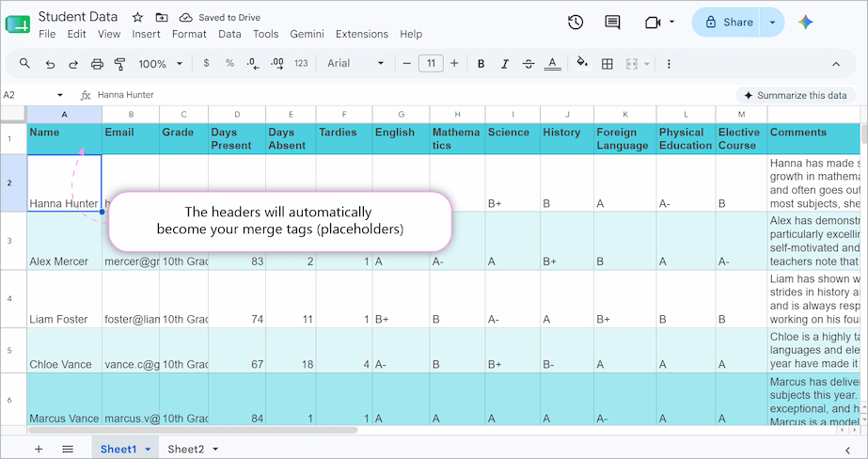Open the Google Sheets home icon
Screen dimensions: 868x459
tap(18, 24)
